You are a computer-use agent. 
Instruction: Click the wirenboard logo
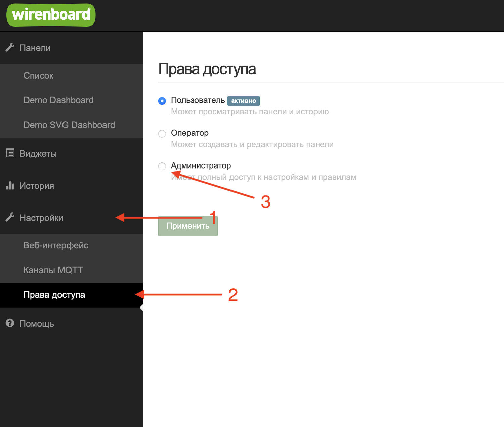pyautogui.click(x=50, y=14)
